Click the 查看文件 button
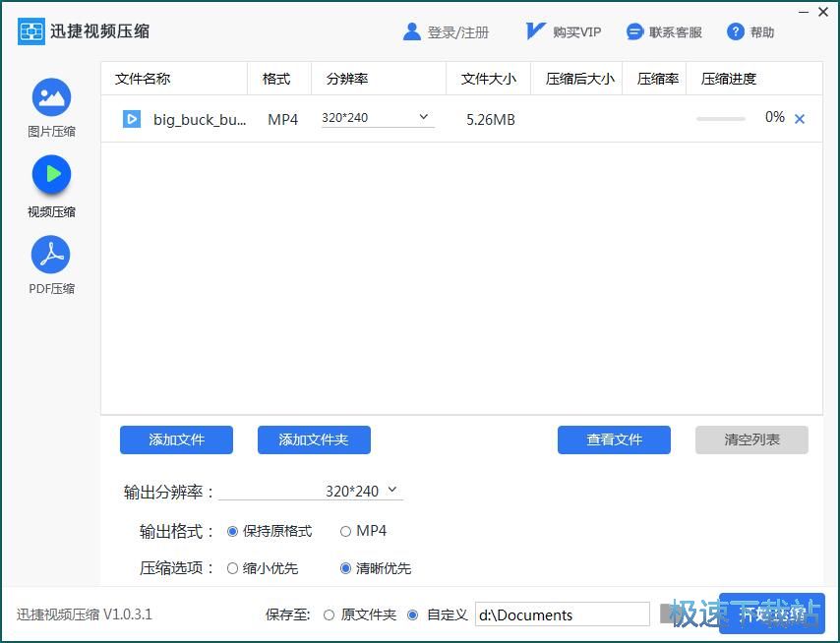The image size is (840, 643). (614, 440)
